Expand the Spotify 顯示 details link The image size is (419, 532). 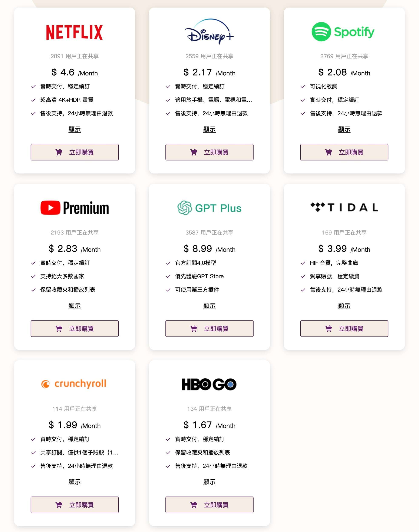click(344, 129)
